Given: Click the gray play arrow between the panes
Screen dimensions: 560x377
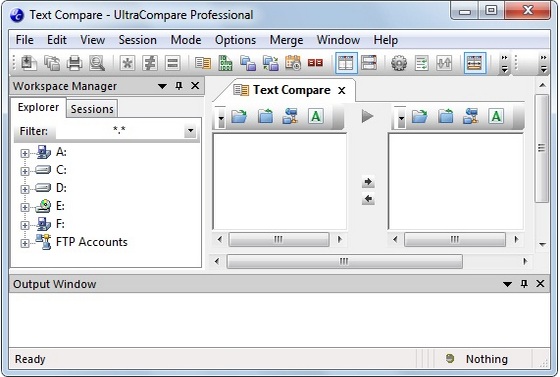Looking at the screenshot, I should click(367, 116).
